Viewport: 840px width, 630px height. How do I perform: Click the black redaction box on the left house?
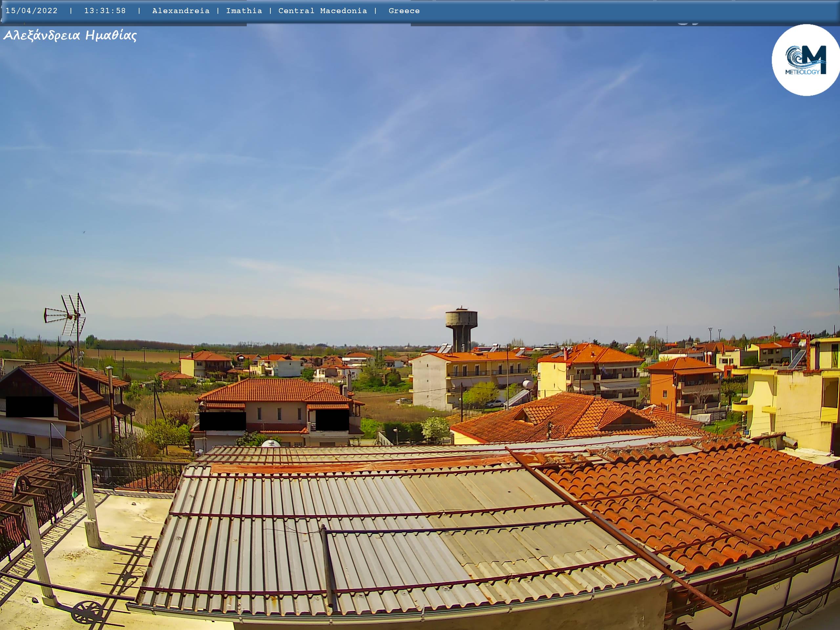[30, 407]
